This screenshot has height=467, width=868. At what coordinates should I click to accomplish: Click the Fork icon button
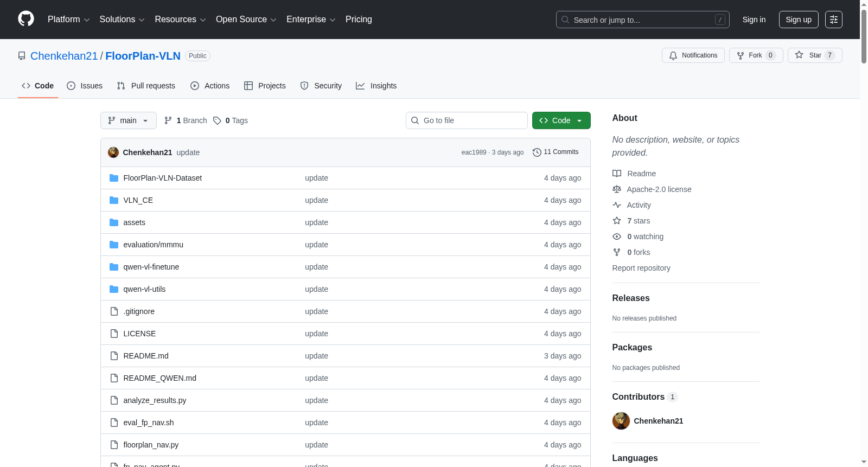point(741,55)
